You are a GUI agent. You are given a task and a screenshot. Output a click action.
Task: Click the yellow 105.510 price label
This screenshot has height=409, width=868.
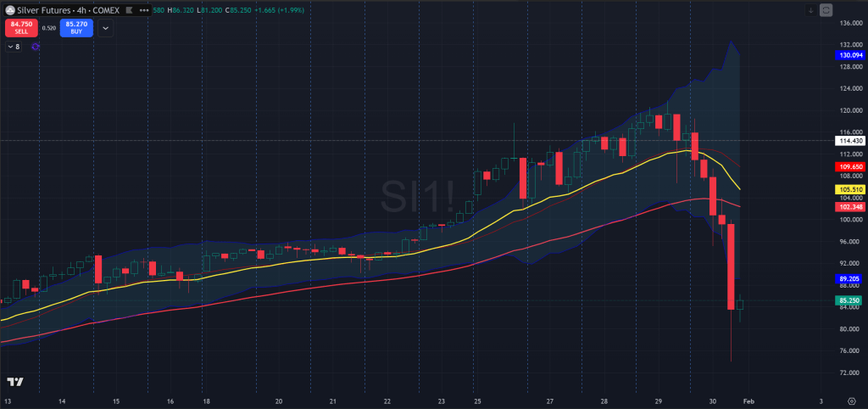click(x=850, y=189)
